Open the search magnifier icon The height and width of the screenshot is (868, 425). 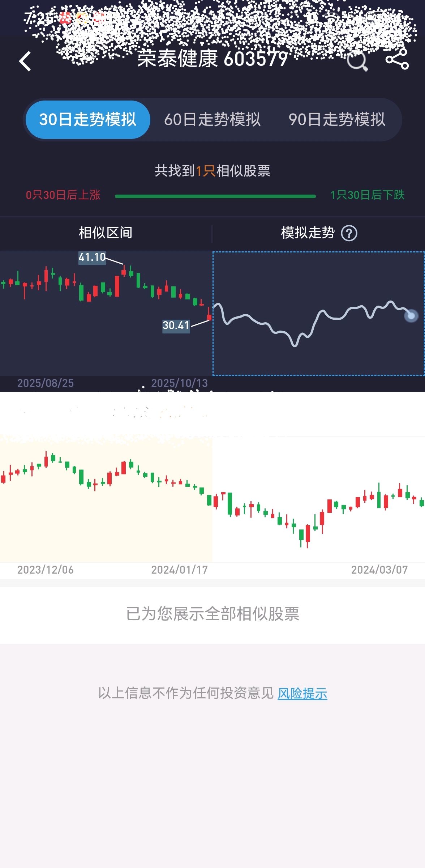click(357, 61)
